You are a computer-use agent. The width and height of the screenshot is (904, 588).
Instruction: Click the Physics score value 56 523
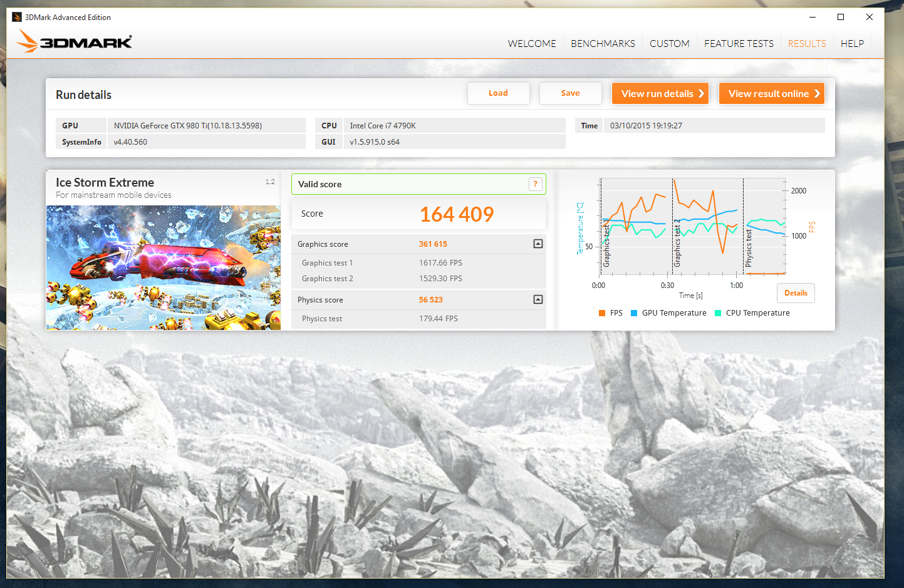430,300
